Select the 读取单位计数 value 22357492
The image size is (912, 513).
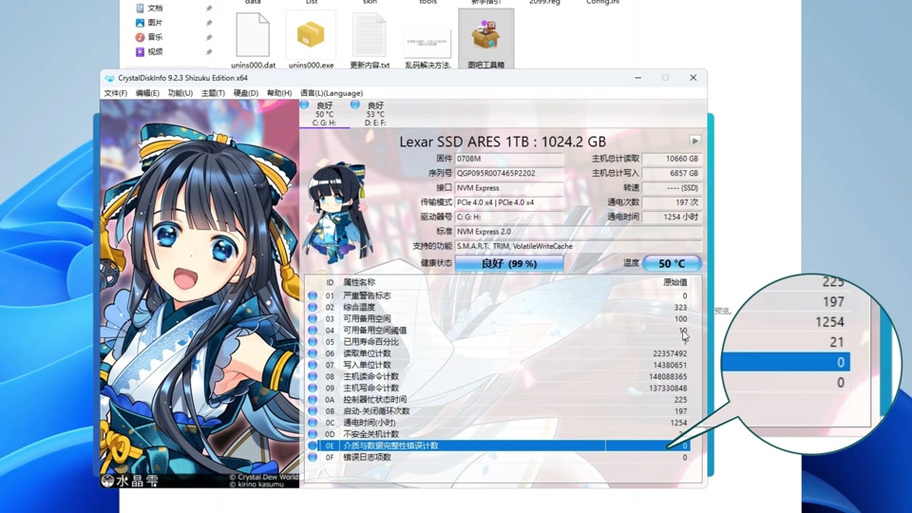(x=669, y=354)
